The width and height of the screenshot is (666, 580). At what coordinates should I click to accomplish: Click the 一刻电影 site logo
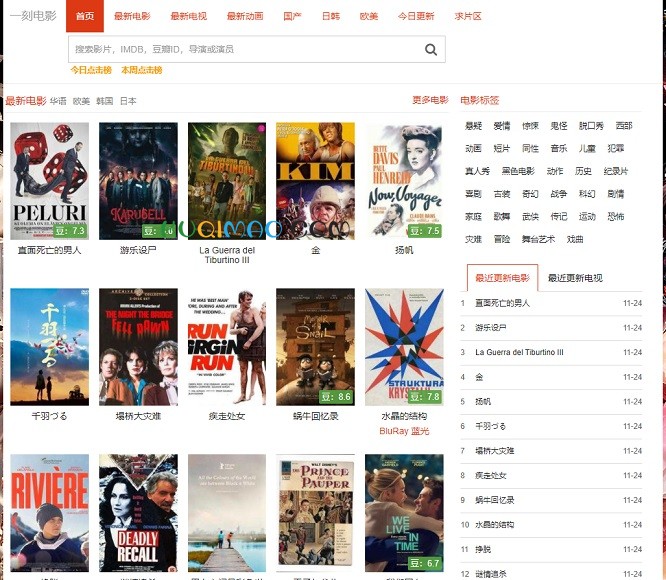(33, 16)
